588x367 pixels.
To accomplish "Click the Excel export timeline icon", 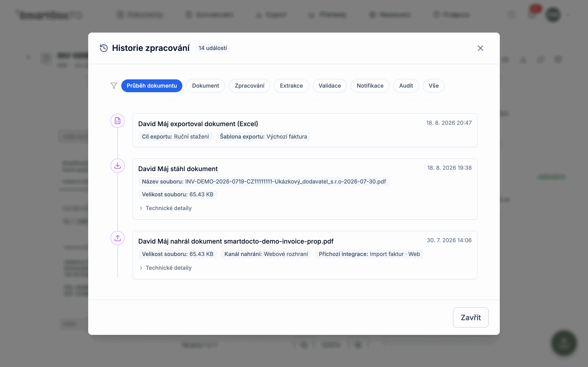I will pyautogui.click(x=118, y=121).
